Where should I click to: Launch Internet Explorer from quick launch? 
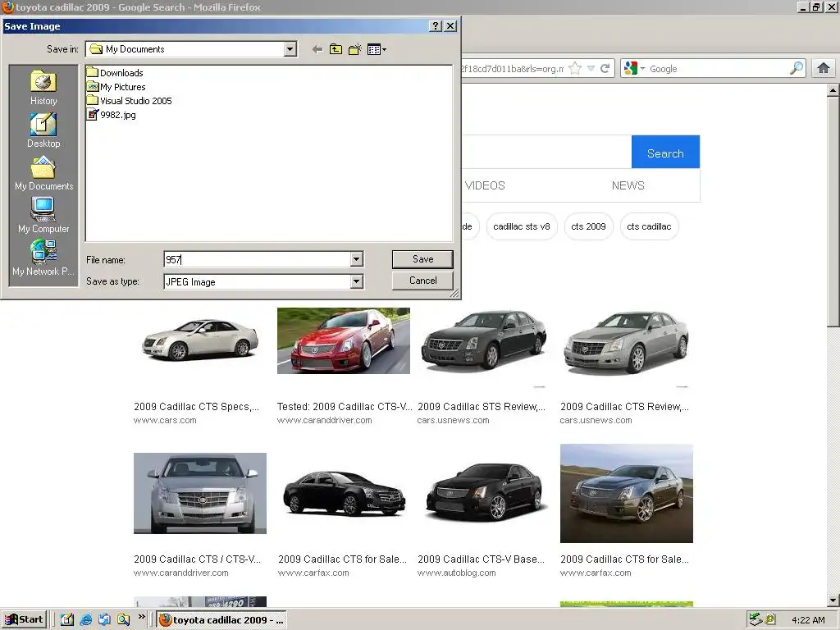tap(85, 620)
